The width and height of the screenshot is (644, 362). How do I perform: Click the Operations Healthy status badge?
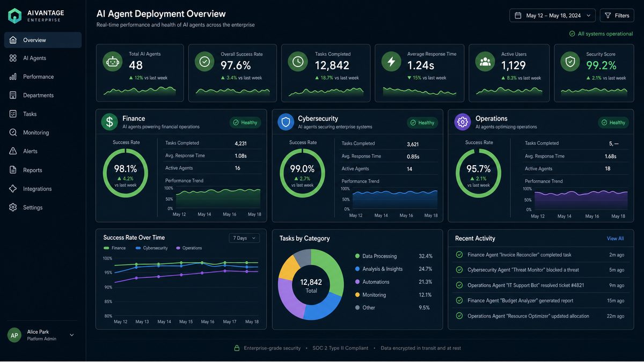[x=613, y=122]
